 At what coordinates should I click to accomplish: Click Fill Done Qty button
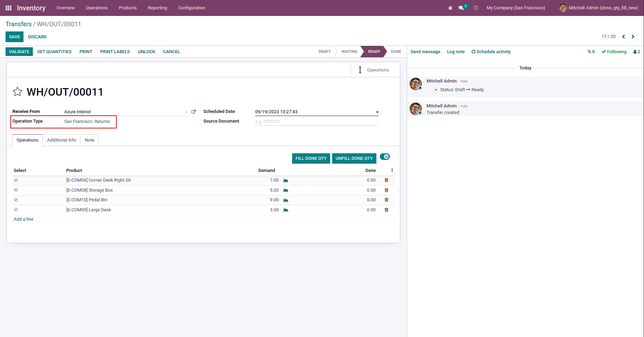point(311,158)
